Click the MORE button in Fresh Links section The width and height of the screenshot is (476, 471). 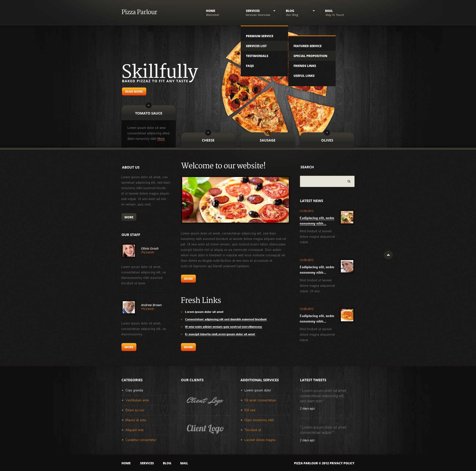pyautogui.click(x=188, y=347)
